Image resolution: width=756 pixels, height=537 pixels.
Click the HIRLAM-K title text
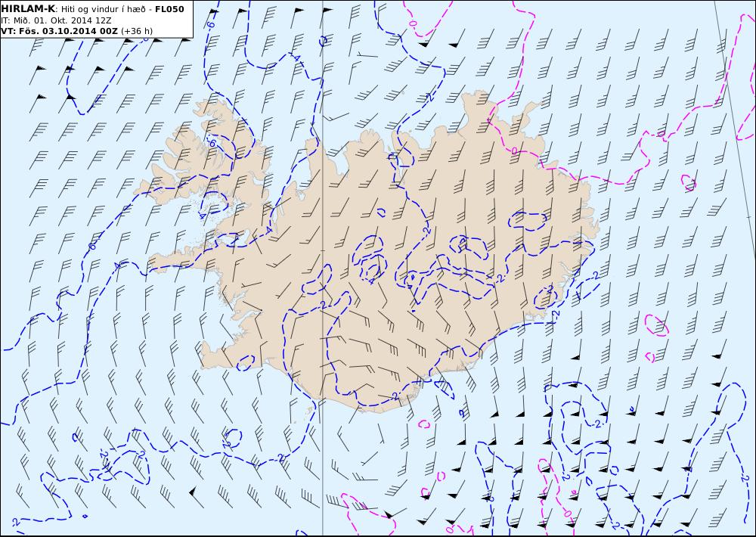29,9
